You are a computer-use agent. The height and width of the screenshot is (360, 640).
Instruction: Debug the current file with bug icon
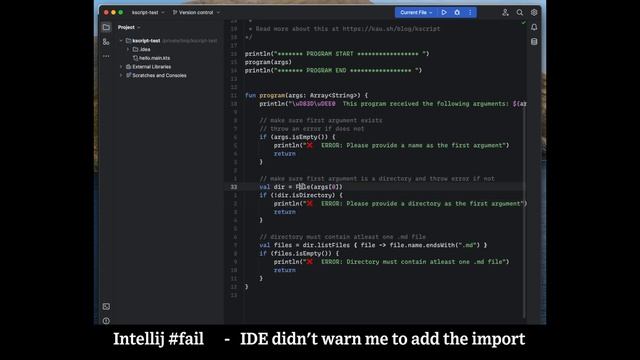coord(457,13)
